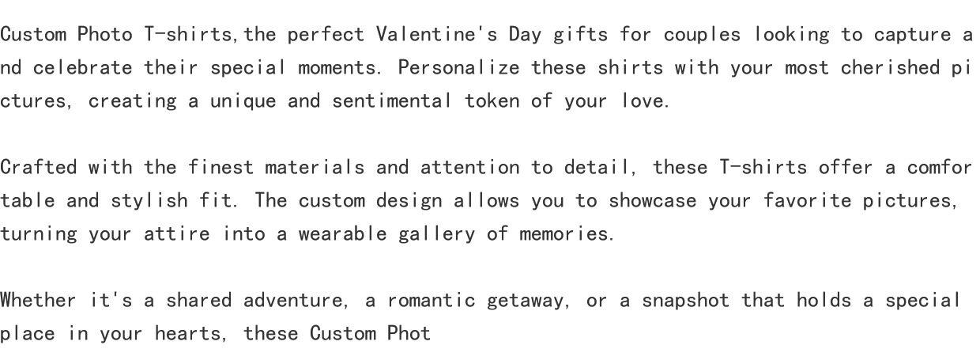Place cursor on the word "wearable"

click(x=341, y=234)
